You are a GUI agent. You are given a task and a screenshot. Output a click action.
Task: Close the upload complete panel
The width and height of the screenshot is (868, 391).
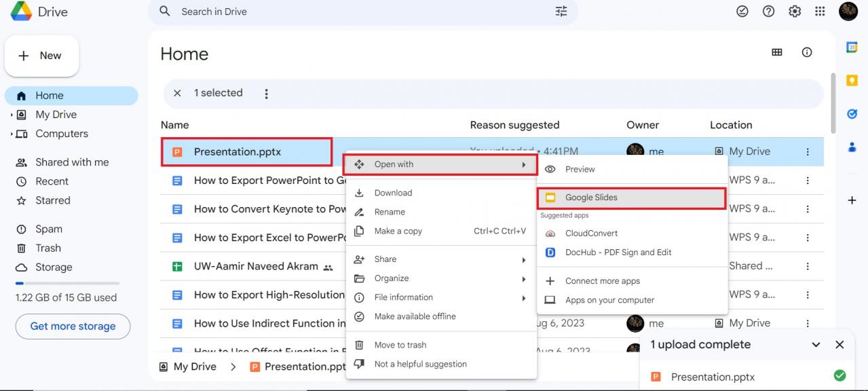click(839, 345)
